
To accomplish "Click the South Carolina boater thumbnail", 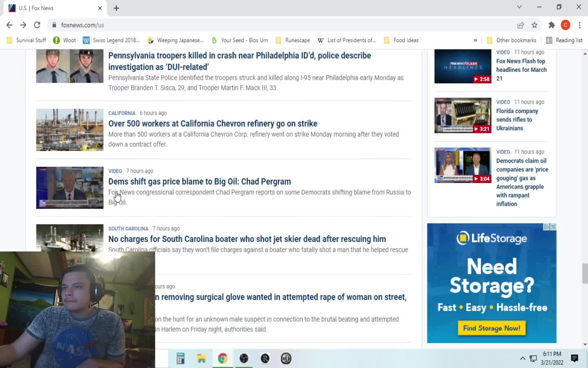I will tap(70, 238).
